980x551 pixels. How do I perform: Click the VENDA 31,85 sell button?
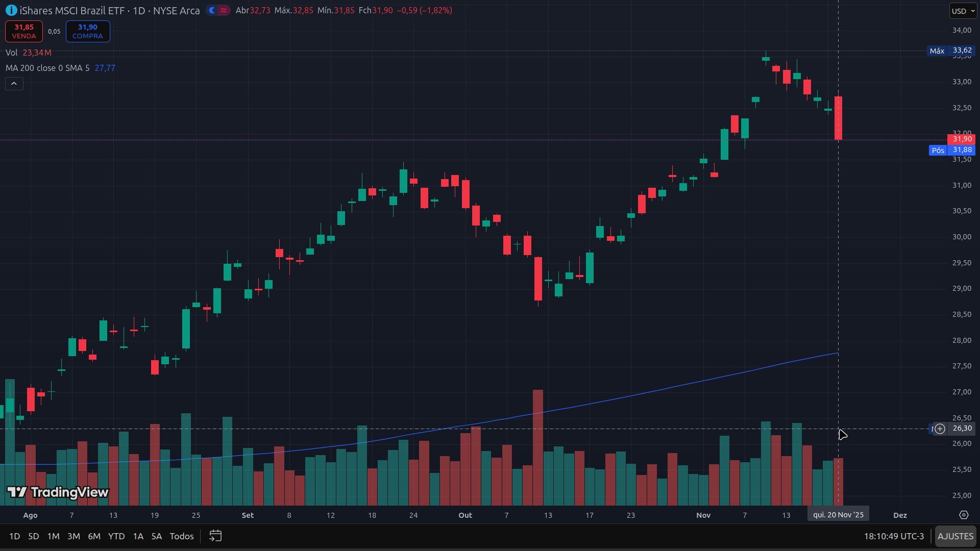pyautogui.click(x=24, y=31)
